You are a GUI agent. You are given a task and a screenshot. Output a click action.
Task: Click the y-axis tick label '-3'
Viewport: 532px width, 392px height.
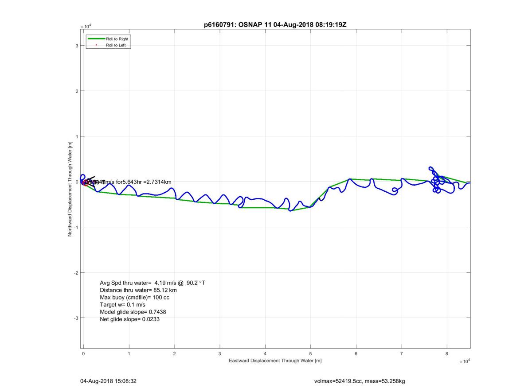coord(76,318)
